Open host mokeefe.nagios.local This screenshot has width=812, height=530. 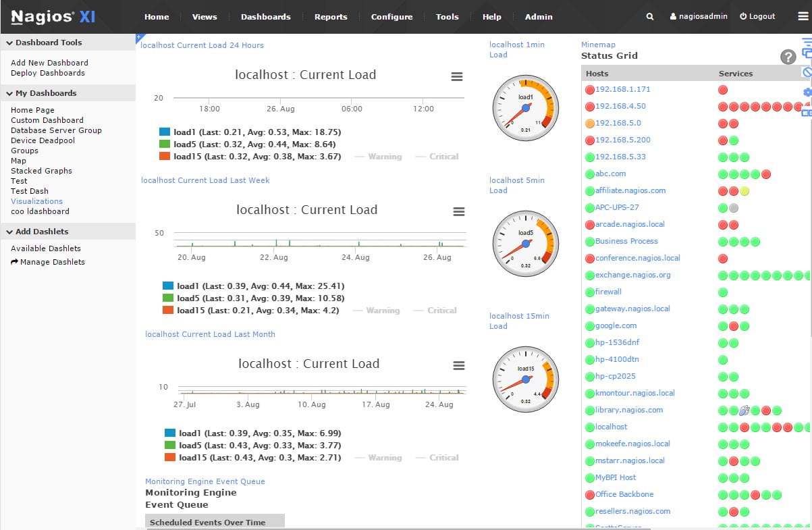pyautogui.click(x=632, y=444)
